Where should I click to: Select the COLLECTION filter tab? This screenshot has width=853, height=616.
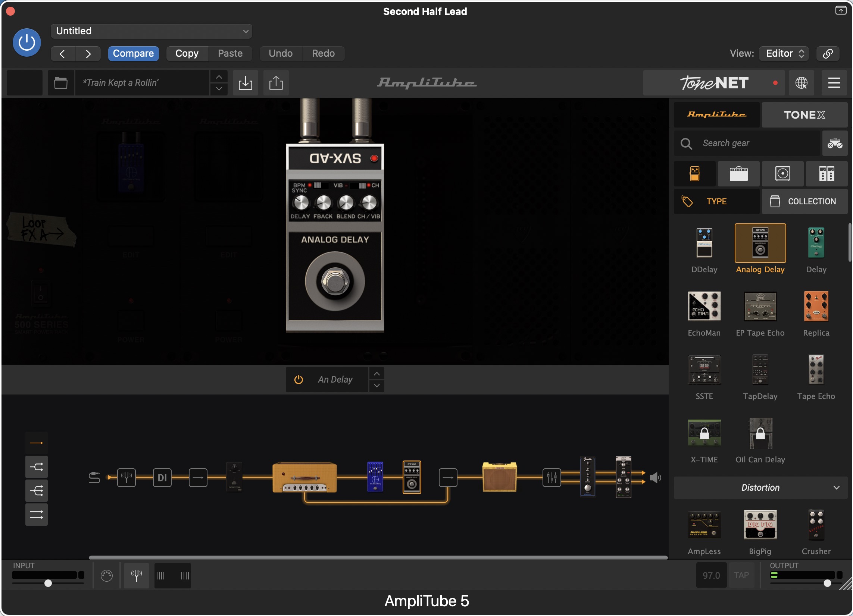point(804,201)
